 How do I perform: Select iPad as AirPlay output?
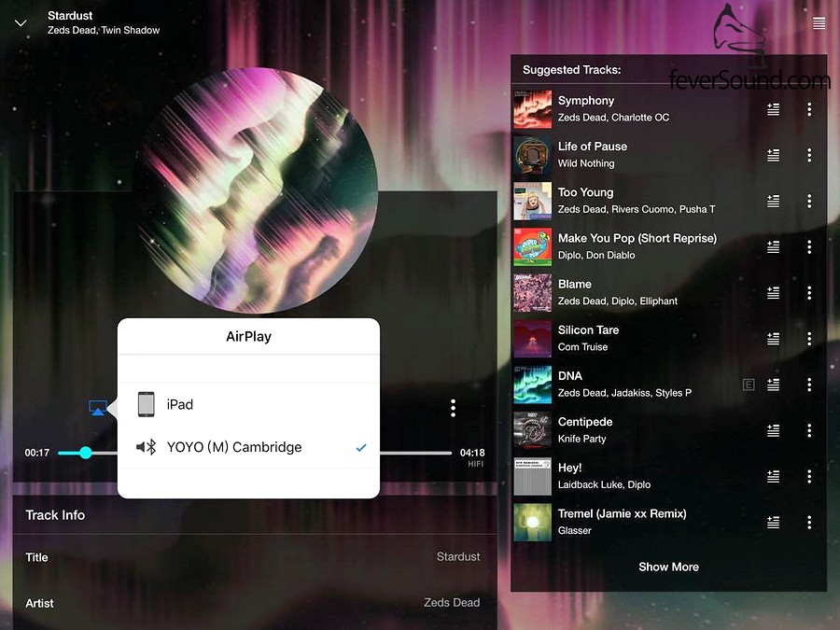coord(248,404)
